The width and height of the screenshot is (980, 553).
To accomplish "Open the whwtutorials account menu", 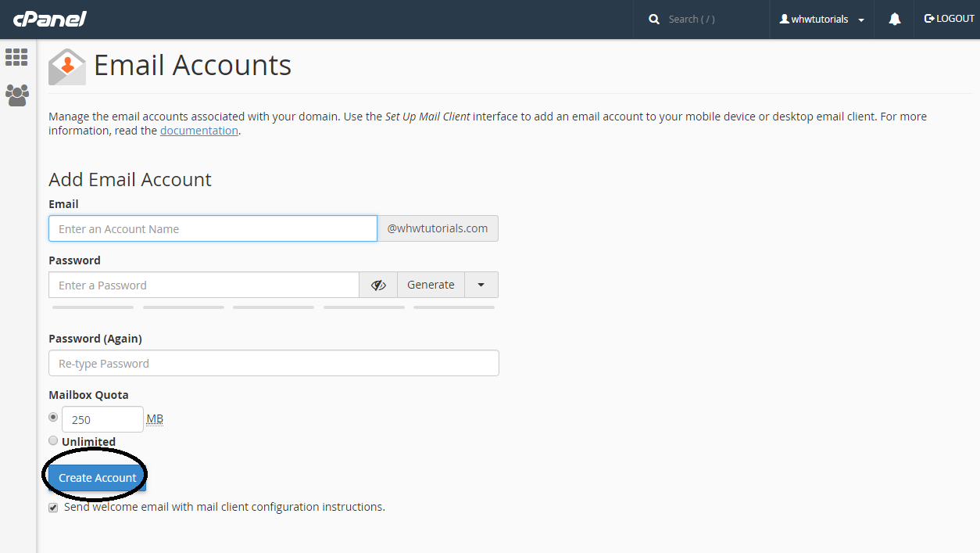I will click(821, 19).
